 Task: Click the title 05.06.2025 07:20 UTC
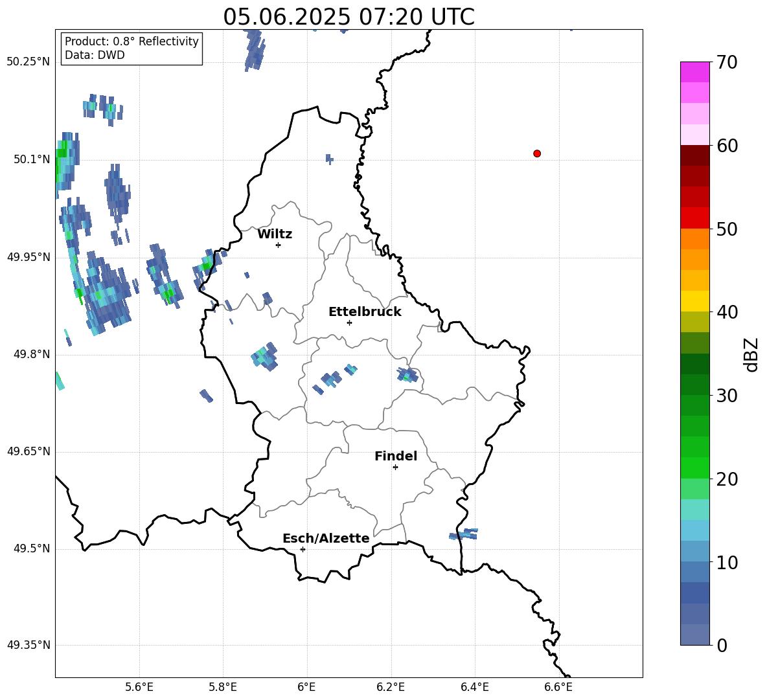tap(349, 17)
